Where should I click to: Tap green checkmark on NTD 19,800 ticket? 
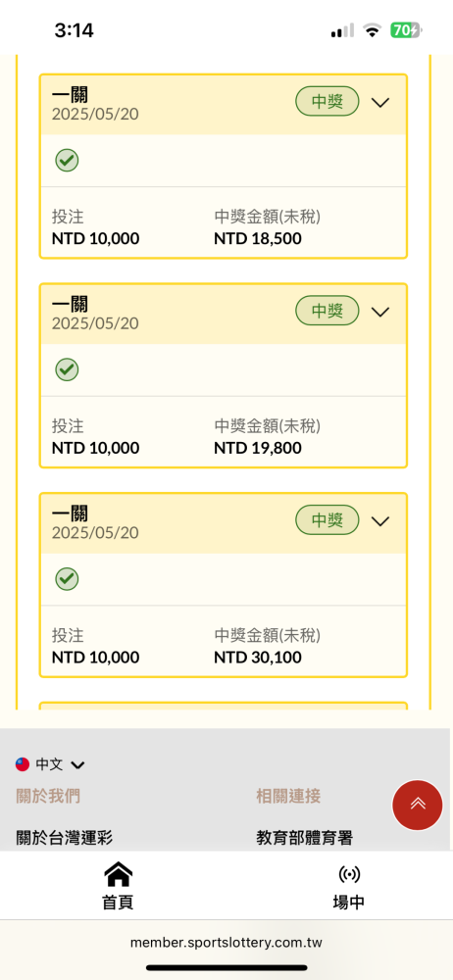click(67, 370)
